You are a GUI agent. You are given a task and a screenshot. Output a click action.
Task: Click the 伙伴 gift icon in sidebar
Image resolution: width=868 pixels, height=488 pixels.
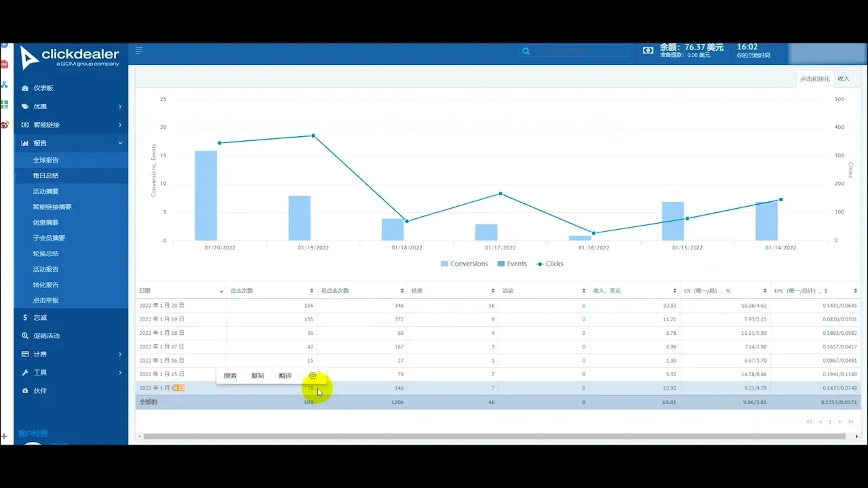tap(25, 390)
